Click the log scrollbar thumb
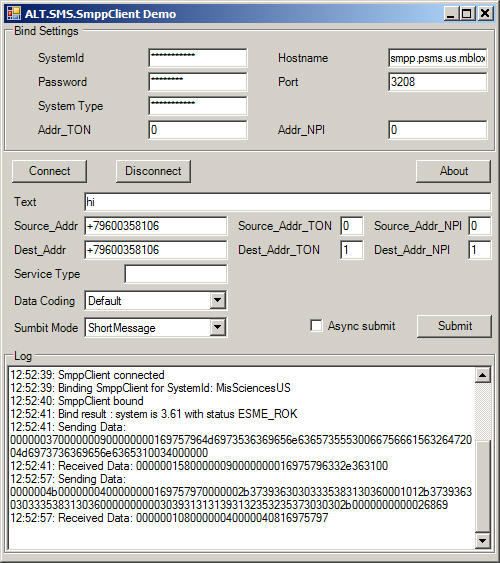 tap(482, 486)
